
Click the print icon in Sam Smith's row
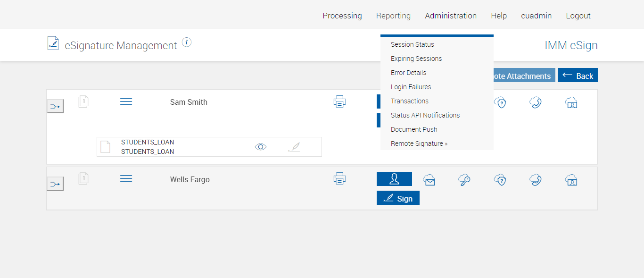tap(339, 101)
